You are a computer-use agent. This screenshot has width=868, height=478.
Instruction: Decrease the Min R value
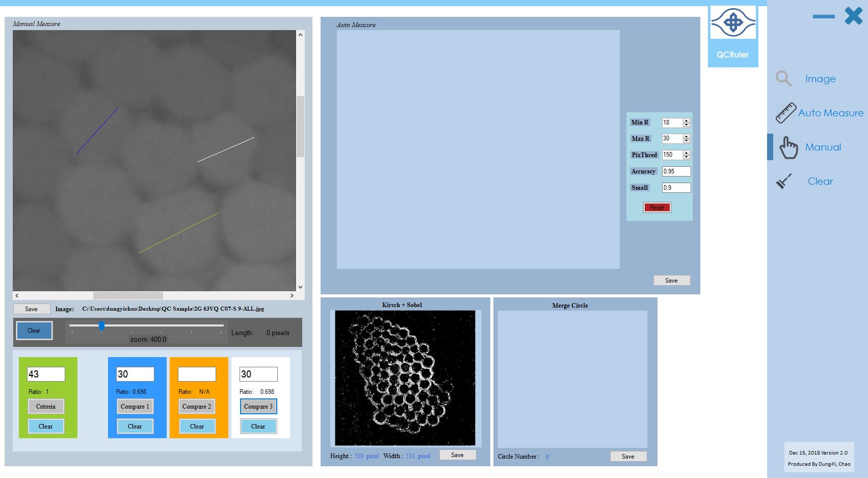[687, 125]
